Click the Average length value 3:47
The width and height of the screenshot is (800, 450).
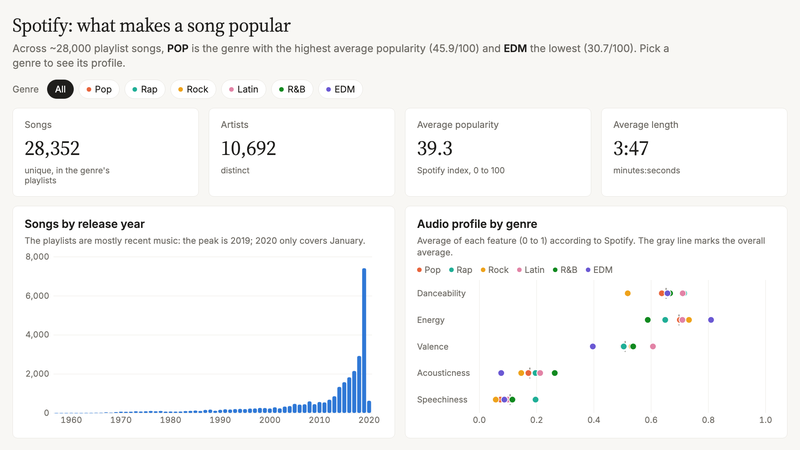[x=631, y=148]
